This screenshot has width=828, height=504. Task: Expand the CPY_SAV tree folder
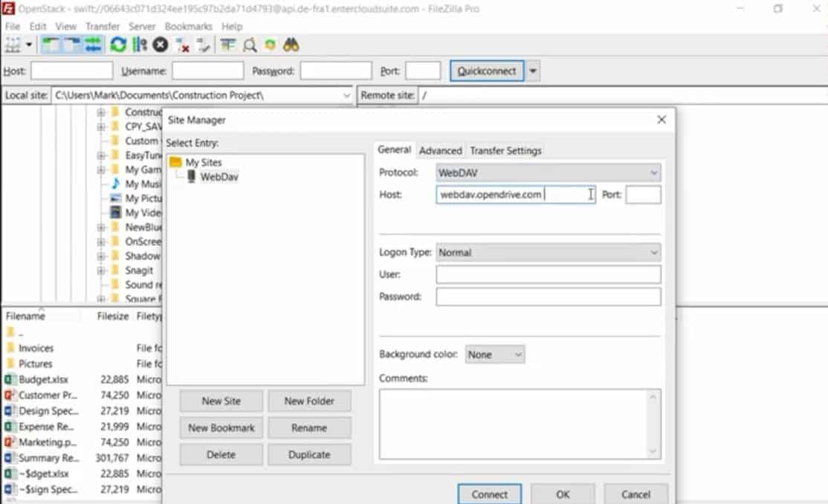(x=101, y=126)
